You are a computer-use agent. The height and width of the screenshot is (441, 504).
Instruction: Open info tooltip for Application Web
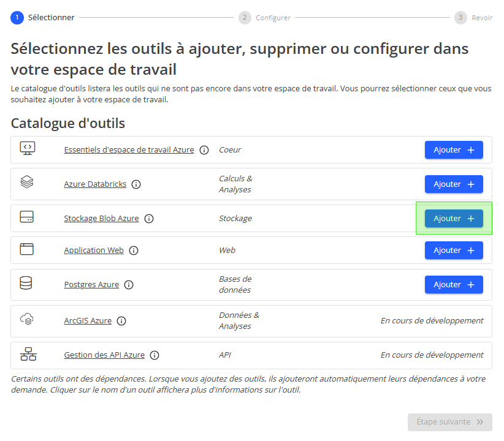click(x=134, y=250)
